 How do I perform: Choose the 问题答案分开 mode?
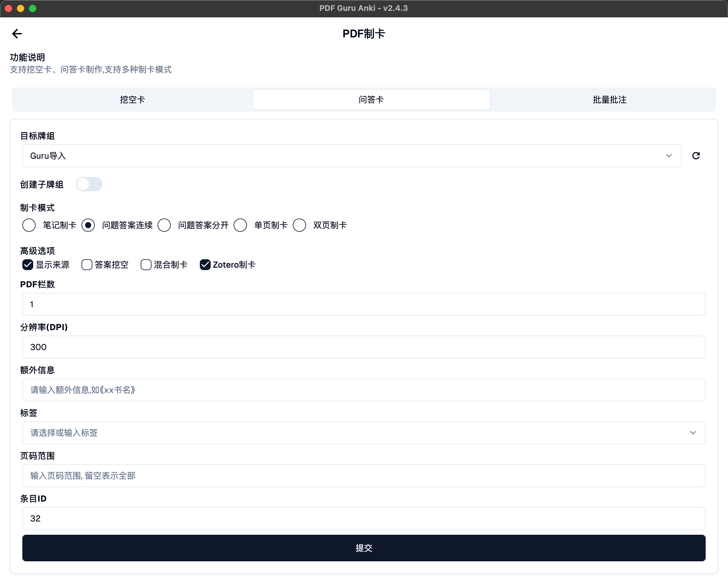click(x=164, y=225)
